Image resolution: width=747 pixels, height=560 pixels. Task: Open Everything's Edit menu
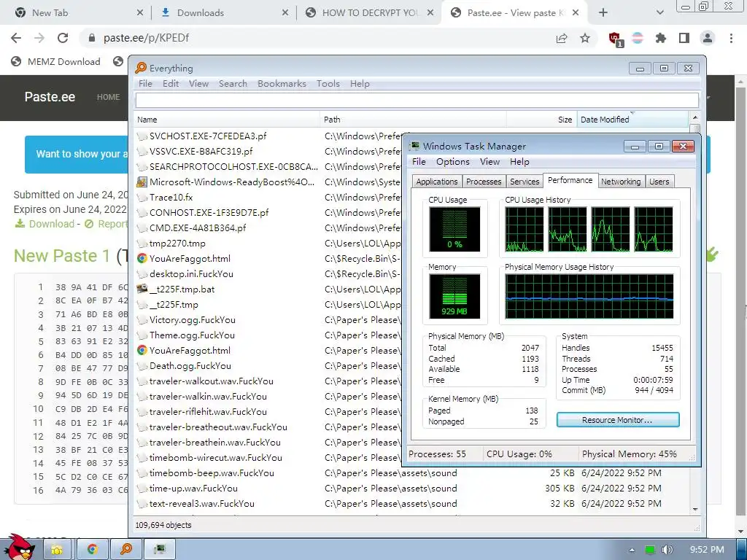click(171, 84)
